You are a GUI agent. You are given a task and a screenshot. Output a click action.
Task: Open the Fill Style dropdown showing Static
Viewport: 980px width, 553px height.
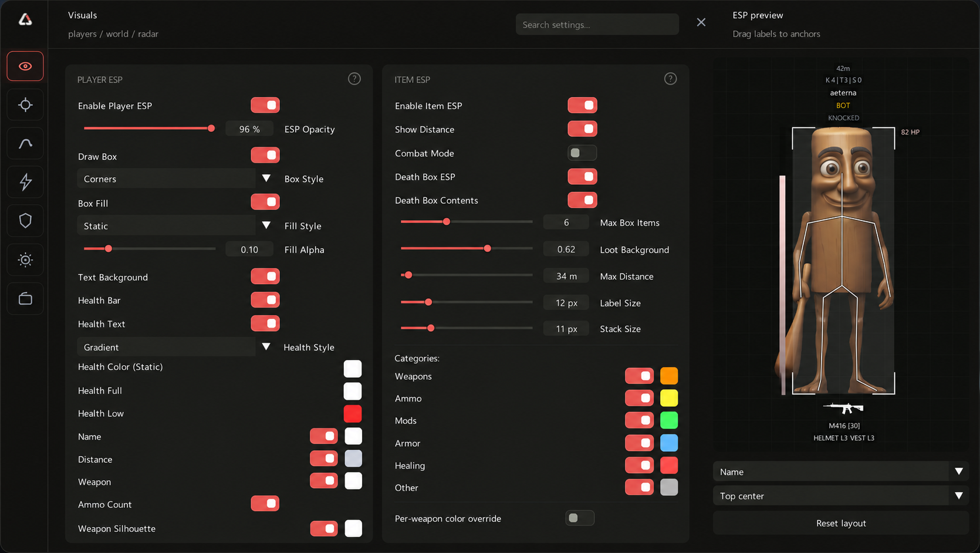175,225
